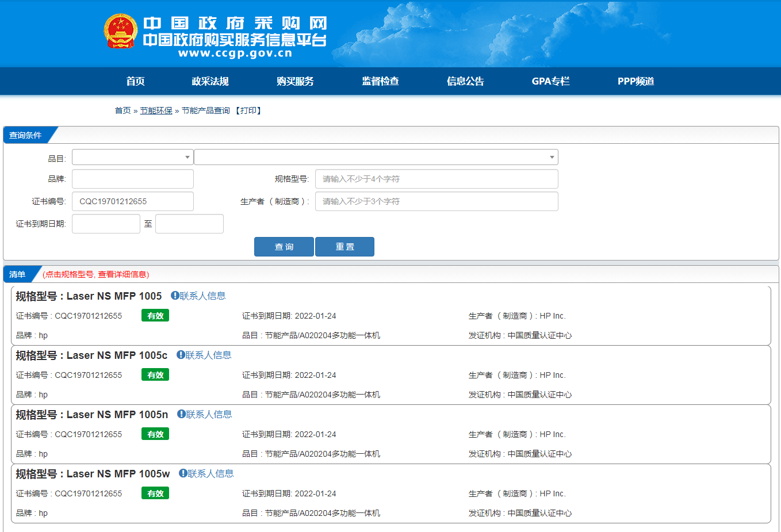This screenshot has width=781, height=532.
Task: Open the GPA专栏 navigation item
Action: click(x=550, y=81)
